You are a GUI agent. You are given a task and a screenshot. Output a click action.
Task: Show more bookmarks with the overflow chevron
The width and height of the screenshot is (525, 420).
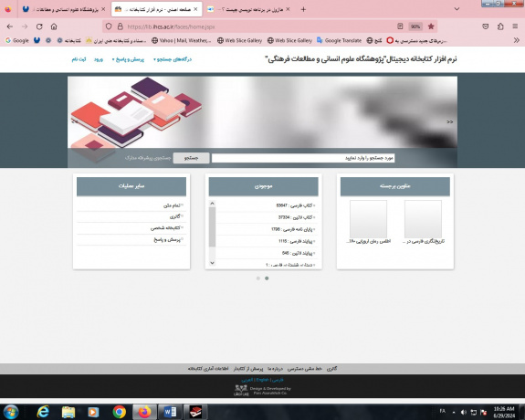point(516,40)
